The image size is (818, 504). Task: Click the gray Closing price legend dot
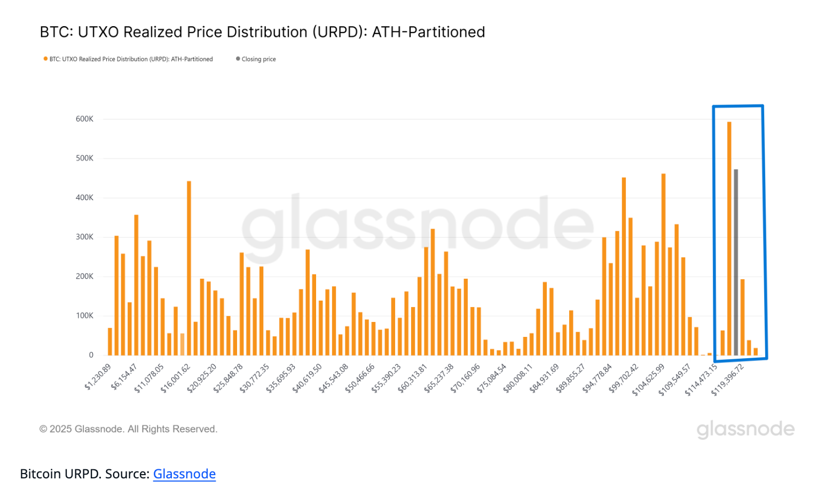point(238,59)
